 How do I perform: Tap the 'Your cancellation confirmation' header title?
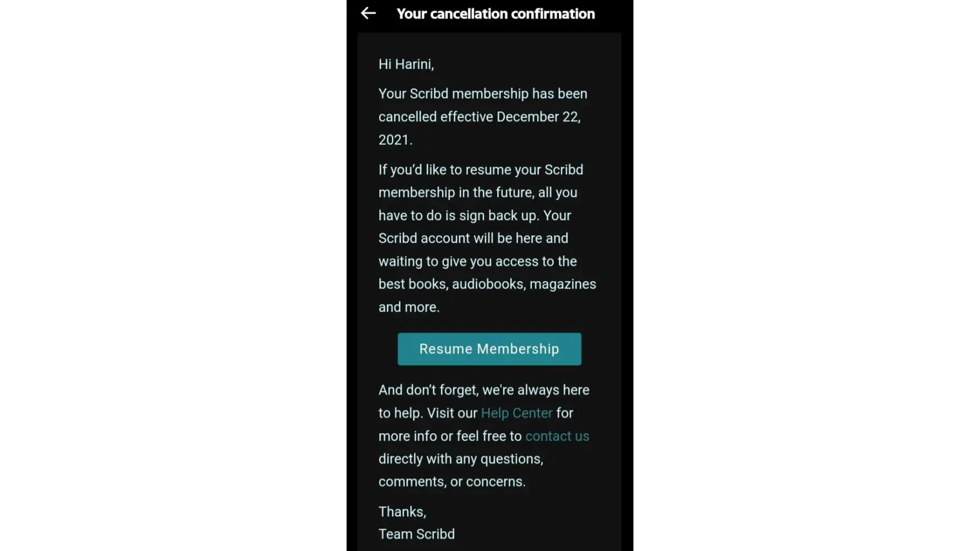click(x=496, y=14)
